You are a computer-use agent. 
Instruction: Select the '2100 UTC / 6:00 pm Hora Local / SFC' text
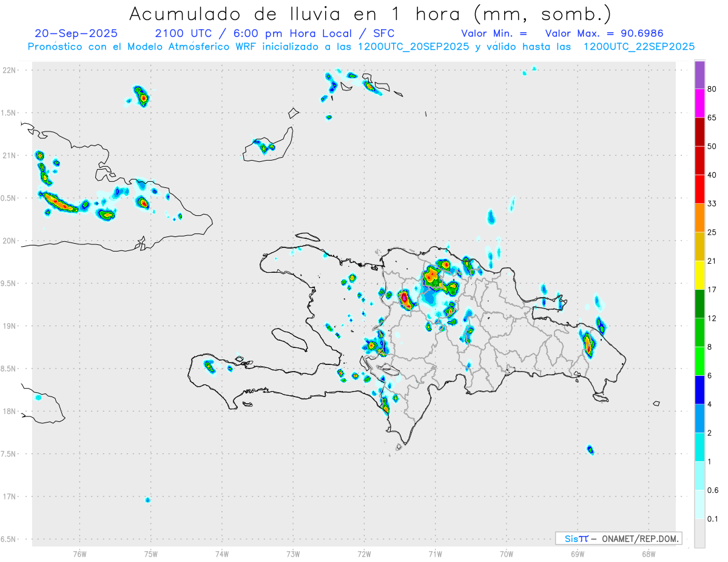point(274,33)
